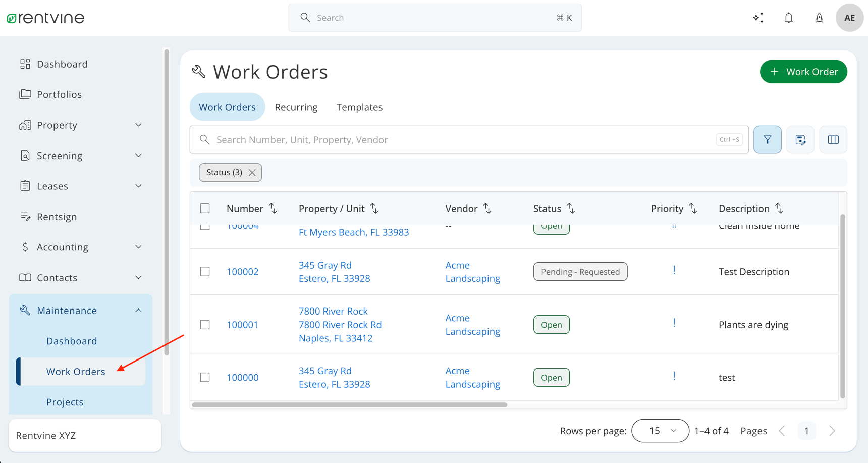The height and width of the screenshot is (463, 868).
Task: Open the rows per page dropdown
Action: click(x=660, y=431)
